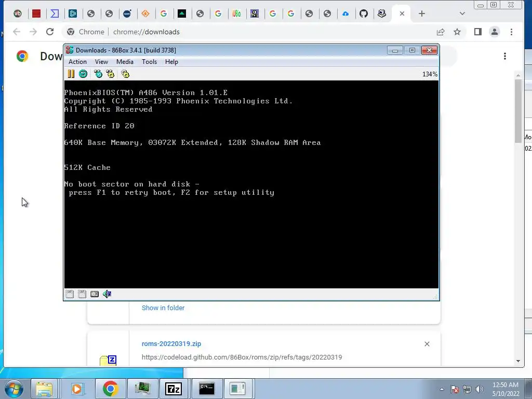Switch to the GitHub tab in Chrome
The width and height of the screenshot is (532, 399).
(x=364, y=14)
